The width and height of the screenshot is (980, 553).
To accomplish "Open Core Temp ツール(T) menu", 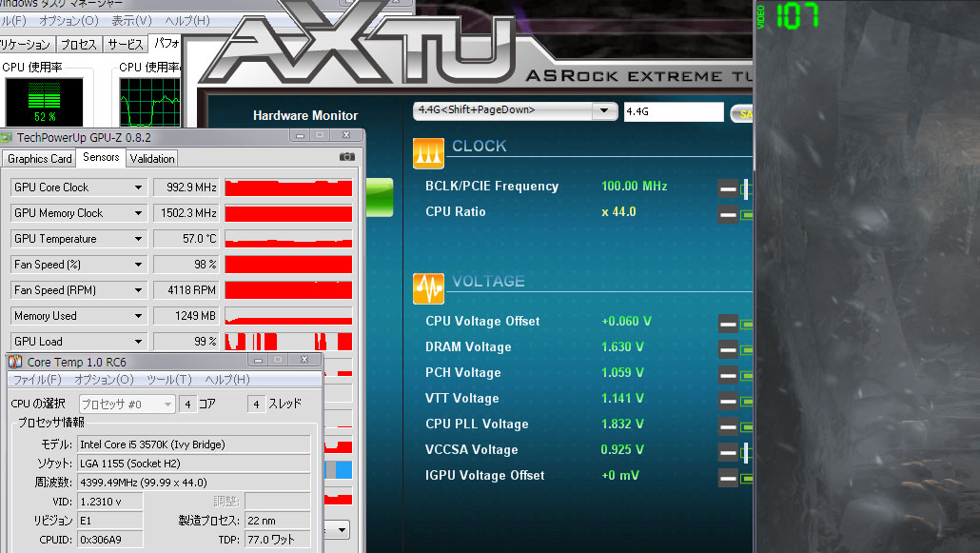I will point(168,379).
